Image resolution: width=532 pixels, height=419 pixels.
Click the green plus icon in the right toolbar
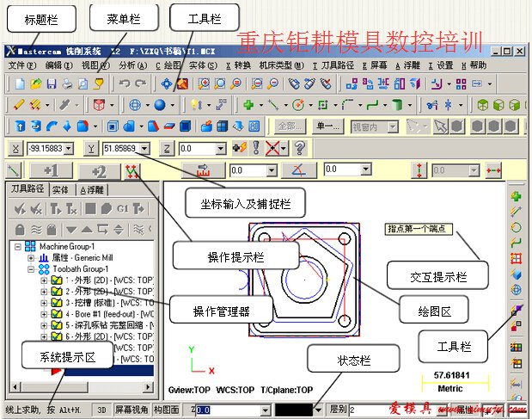point(516,196)
